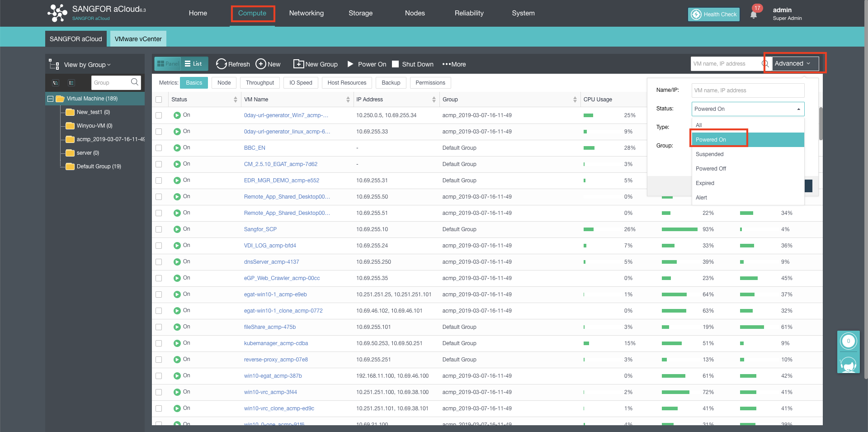This screenshot has width=868, height=432.
Task: Open the Networking menu
Action: click(x=306, y=13)
